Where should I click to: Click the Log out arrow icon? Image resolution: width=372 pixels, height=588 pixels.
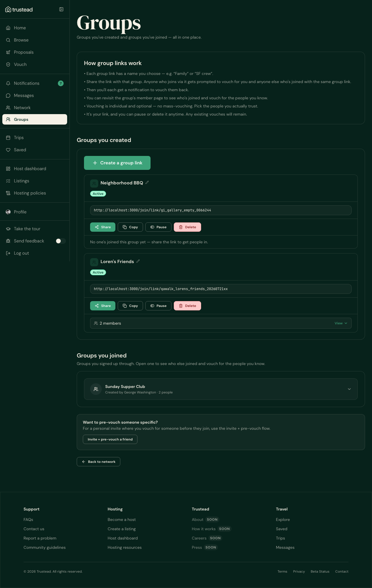[x=8, y=253]
